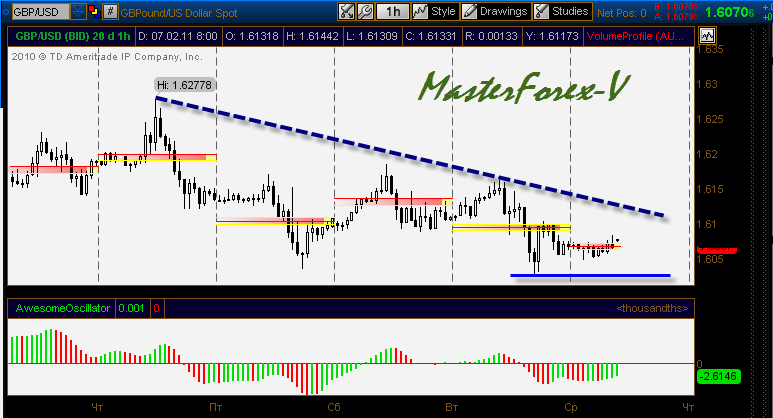Click the Сб day label on time axis

tap(334, 407)
